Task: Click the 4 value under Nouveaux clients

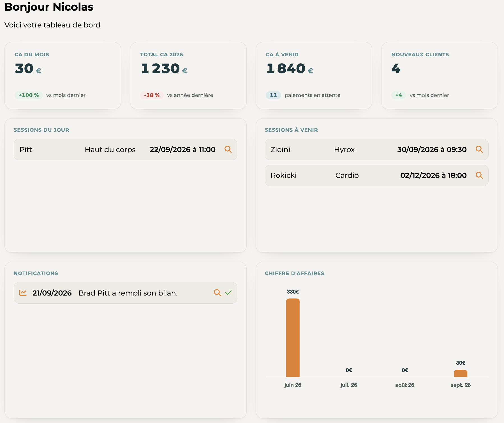Action: pyautogui.click(x=396, y=69)
